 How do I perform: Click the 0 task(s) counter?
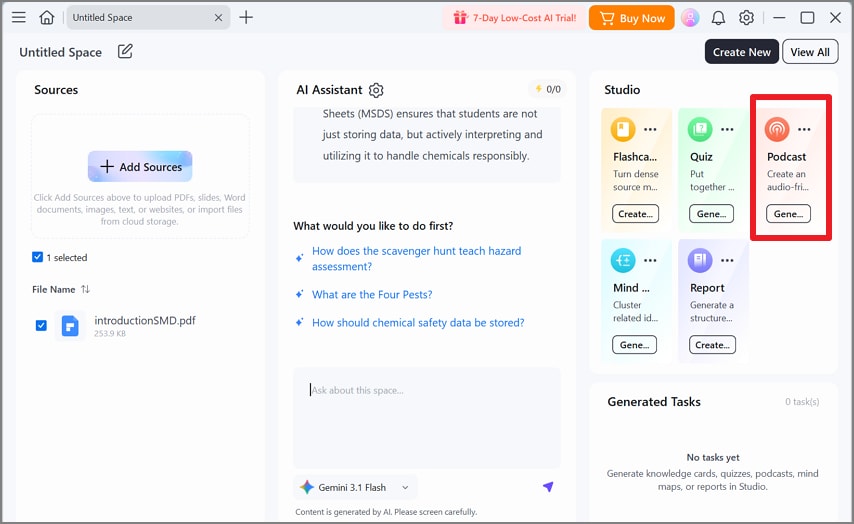802,401
